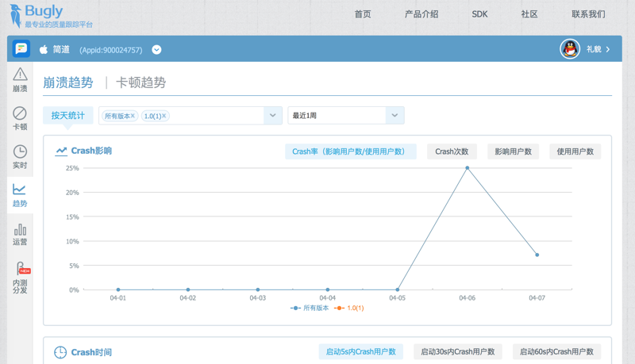Image resolution: width=635 pixels, height=364 pixels.
Task: Switch to the 卡顿趋势 tab
Action: click(140, 82)
